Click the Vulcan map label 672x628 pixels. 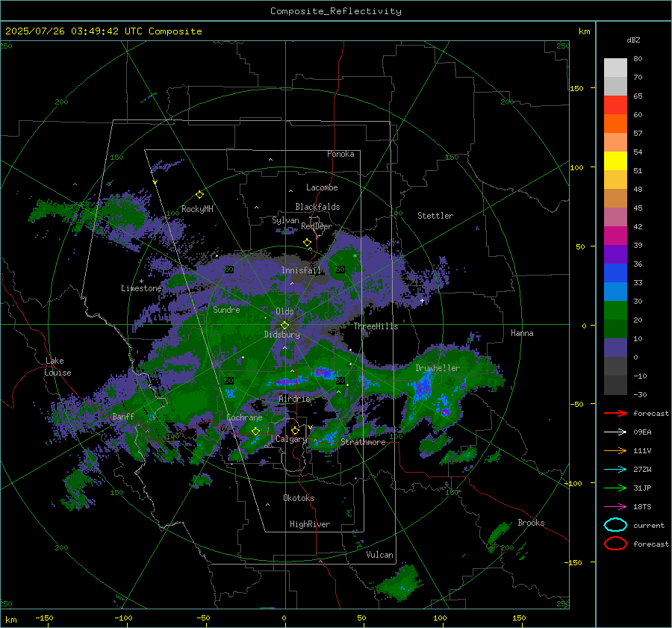pos(379,555)
